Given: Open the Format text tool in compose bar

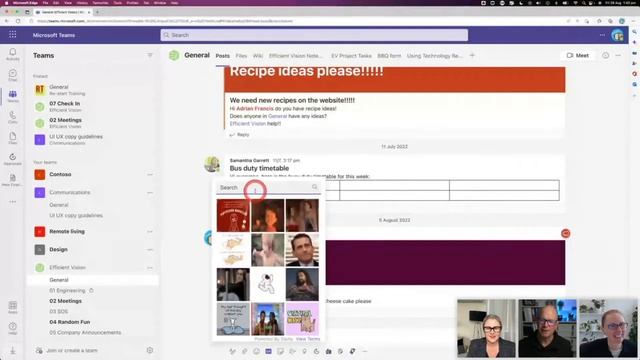Looking at the screenshot, I should tap(232, 351).
